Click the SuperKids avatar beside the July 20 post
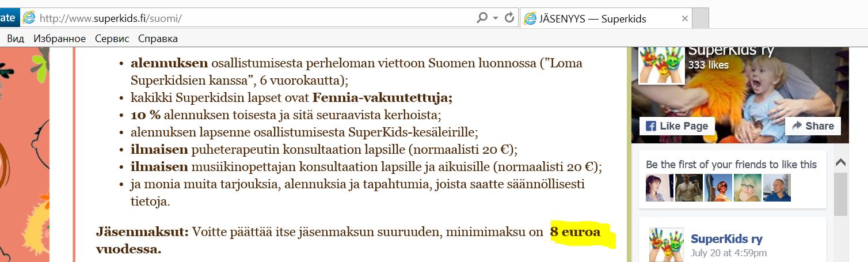The height and width of the screenshot is (262, 868). (666, 245)
